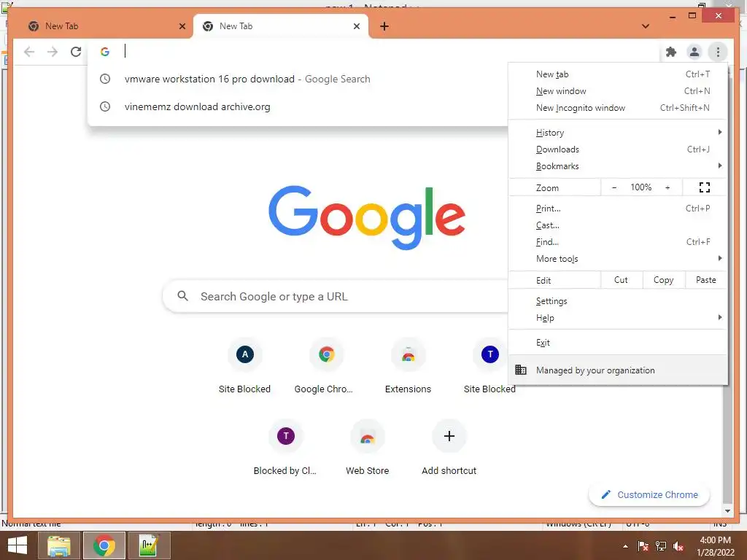Open File Explorer from the taskbar
747x560 pixels.
click(x=58, y=545)
